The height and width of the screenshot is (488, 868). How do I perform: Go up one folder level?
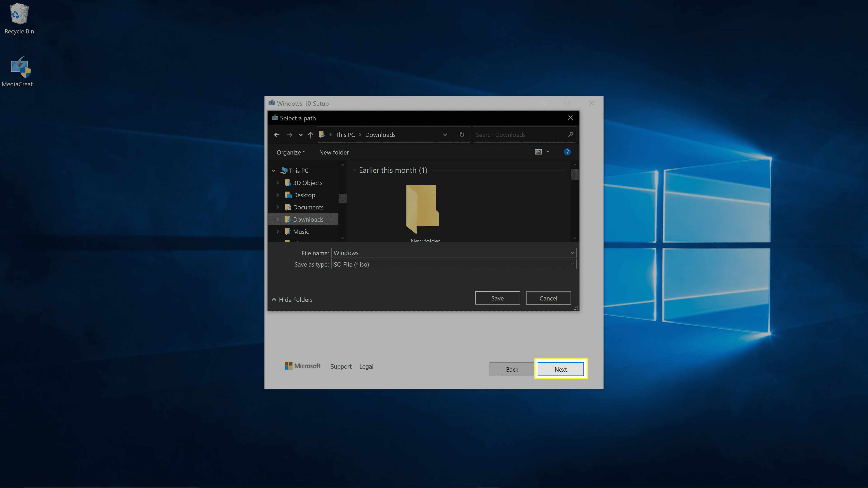(311, 135)
